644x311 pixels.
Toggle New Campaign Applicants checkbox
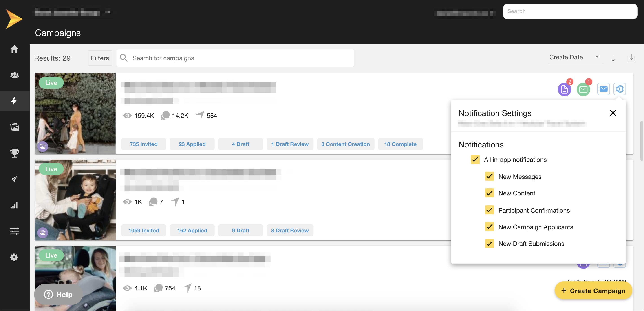[x=489, y=227]
